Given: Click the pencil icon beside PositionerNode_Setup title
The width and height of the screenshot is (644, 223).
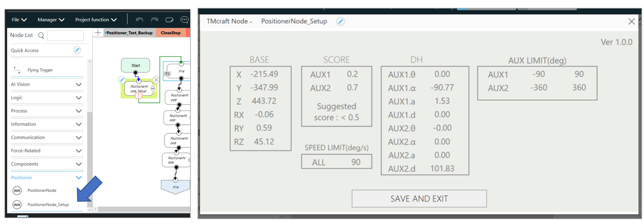Looking at the screenshot, I should 341,22.
